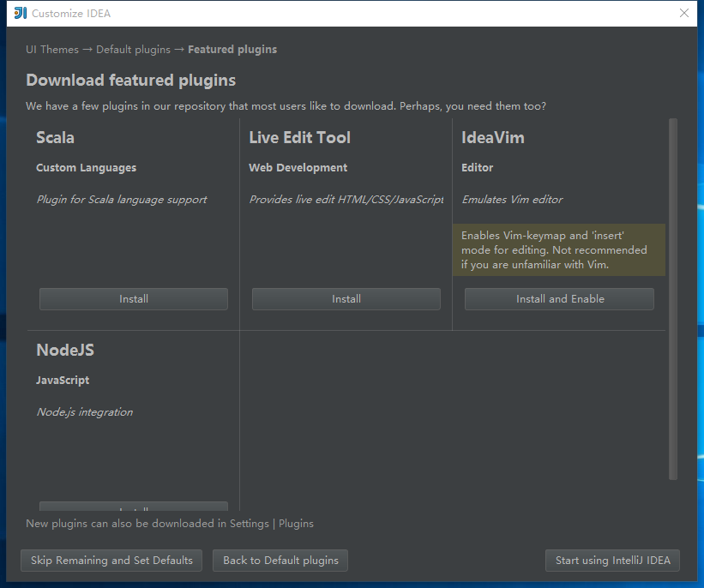Click 'Provides live edit HTML/CSS/JavaScript' description
The width and height of the screenshot is (704, 588).
tap(346, 200)
